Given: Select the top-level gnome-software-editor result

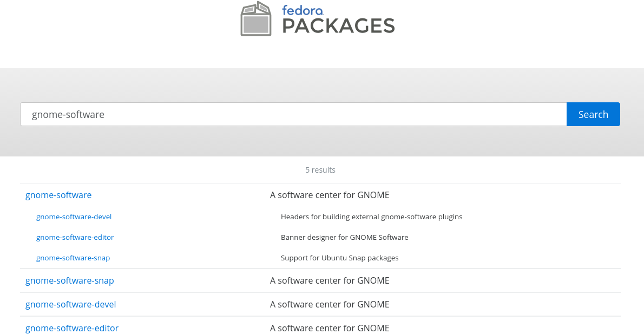Looking at the screenshot, I should click(x=72, y=328).
